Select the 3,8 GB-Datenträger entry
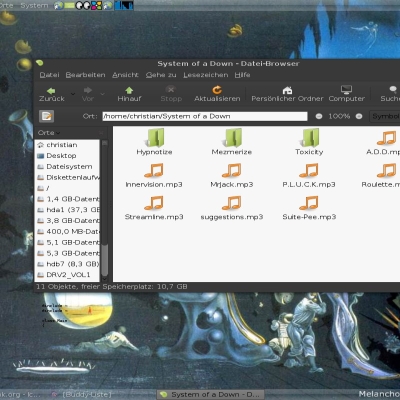The image size is (400, 400). coord(67,221)
